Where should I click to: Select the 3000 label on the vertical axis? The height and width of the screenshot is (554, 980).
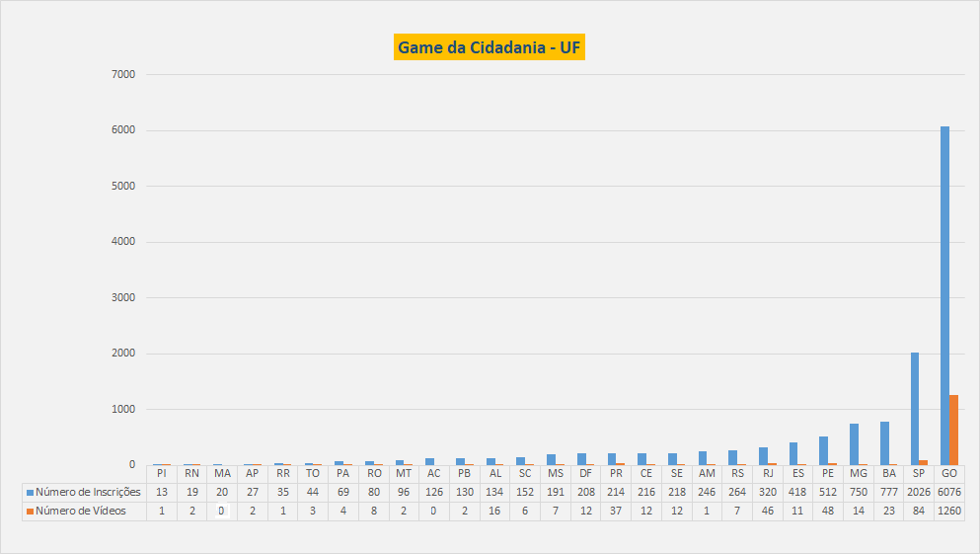click(126, 297)
